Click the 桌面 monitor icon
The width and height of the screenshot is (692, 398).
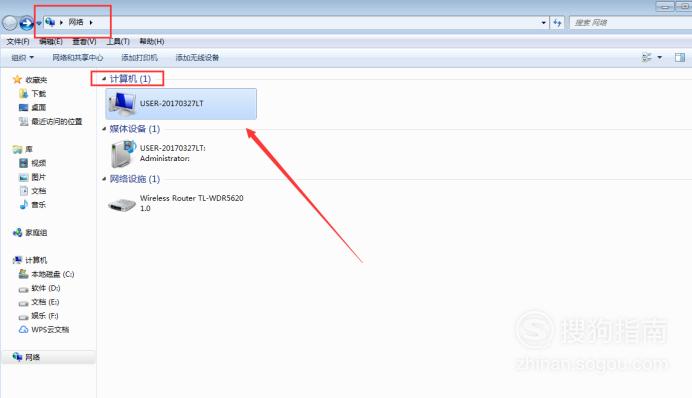click(23, 107)
